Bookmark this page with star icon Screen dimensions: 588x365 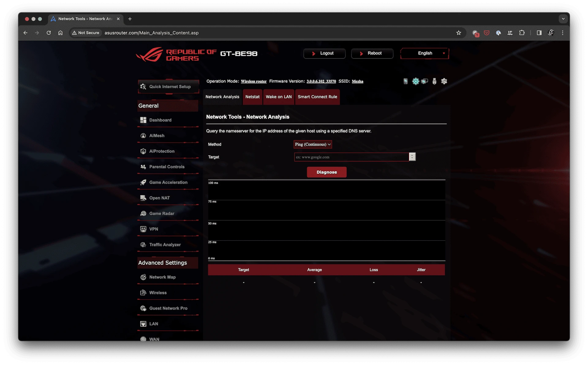point(458,33)
